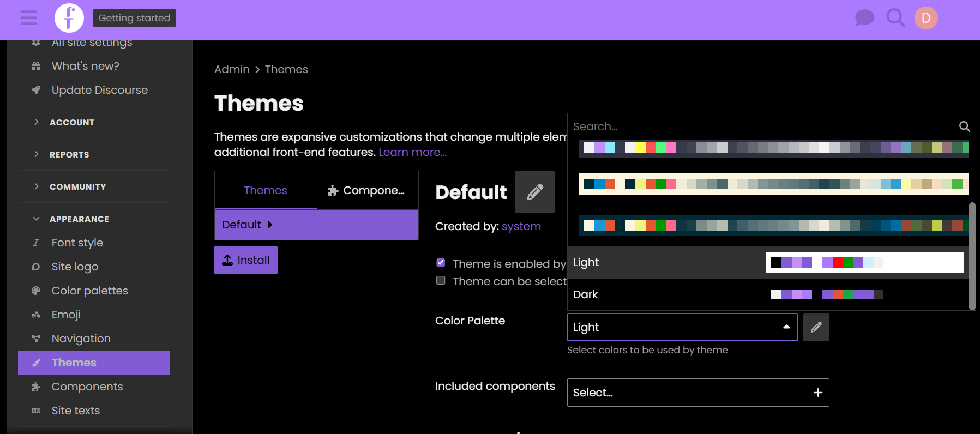Click the Install button
The image size is (980, 434).
(246, 260)
